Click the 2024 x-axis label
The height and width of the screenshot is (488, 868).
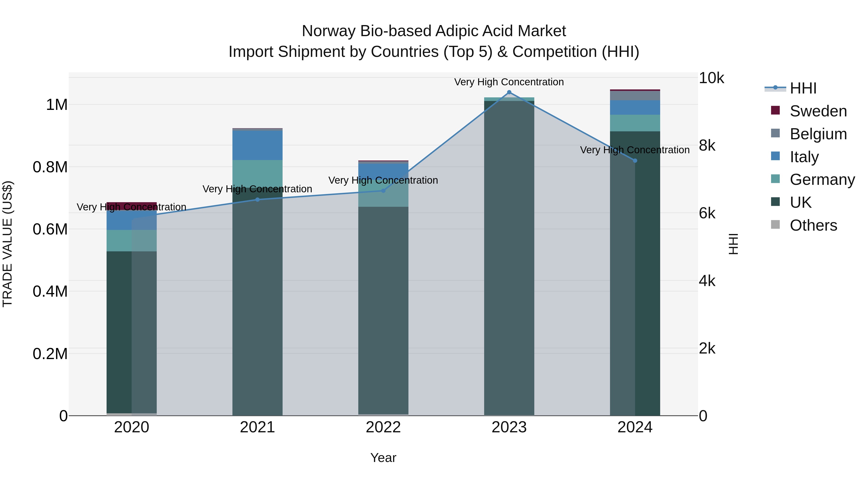point(635,427)
